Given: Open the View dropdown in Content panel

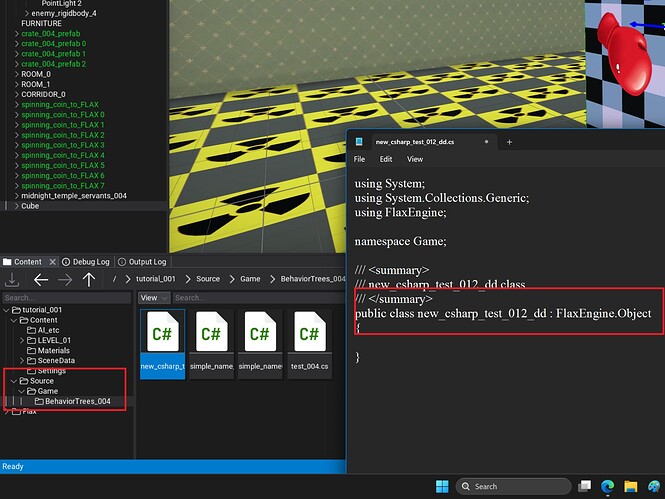Looking at the screenshot, I should tap(152, 298).
